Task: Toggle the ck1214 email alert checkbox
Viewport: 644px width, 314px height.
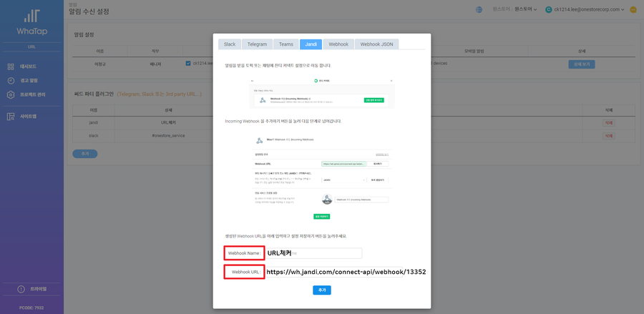Action: click(x=187, y=63)
